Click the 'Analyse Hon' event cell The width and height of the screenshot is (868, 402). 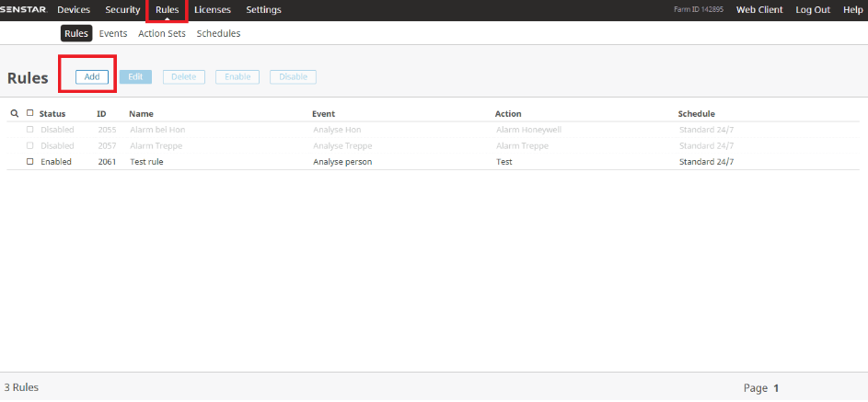pos(337,130)
